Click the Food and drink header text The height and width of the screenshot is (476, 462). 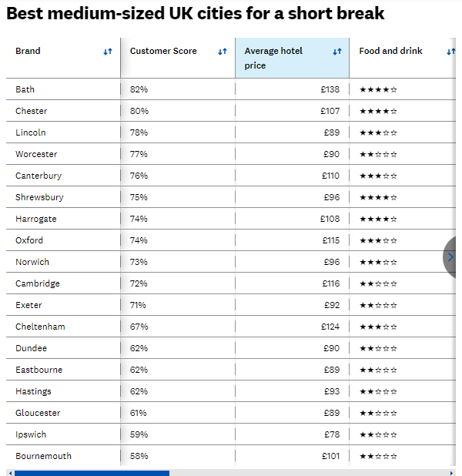coord(390,51)
